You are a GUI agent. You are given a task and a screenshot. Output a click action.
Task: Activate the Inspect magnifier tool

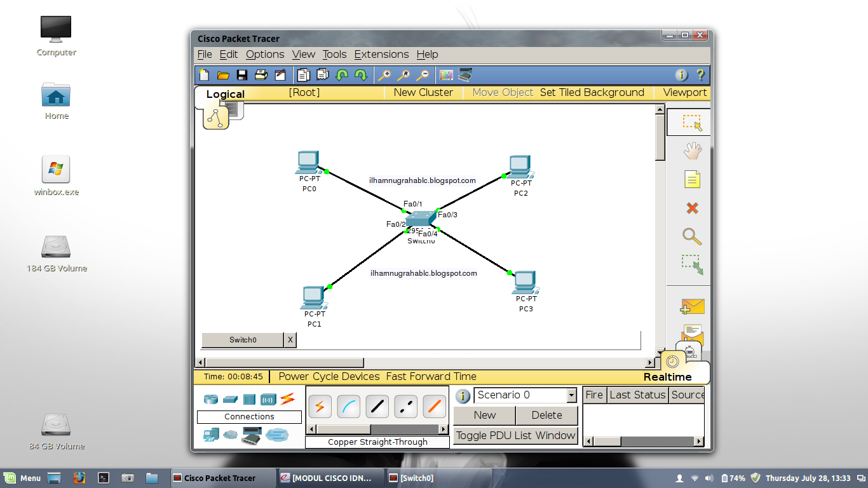coord(692,236)
